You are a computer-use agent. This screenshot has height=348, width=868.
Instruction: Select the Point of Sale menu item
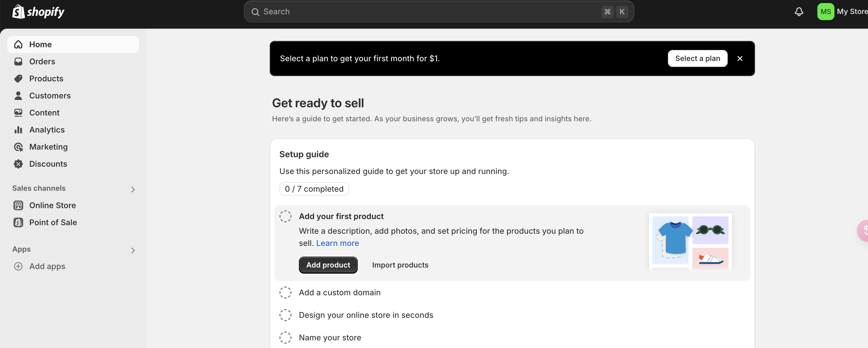point(53,222)
